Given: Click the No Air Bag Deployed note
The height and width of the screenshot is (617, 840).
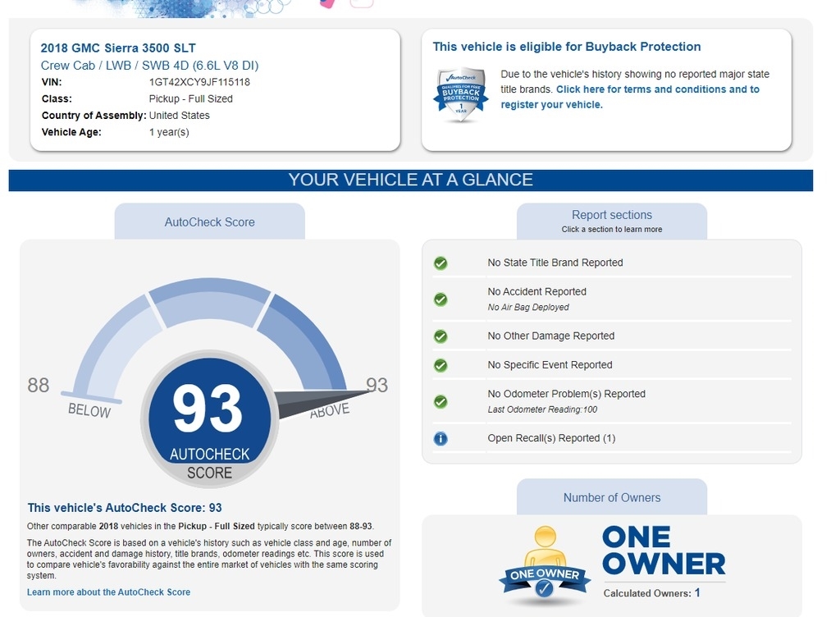Looking at the screenshot, I should coord(528,307).
